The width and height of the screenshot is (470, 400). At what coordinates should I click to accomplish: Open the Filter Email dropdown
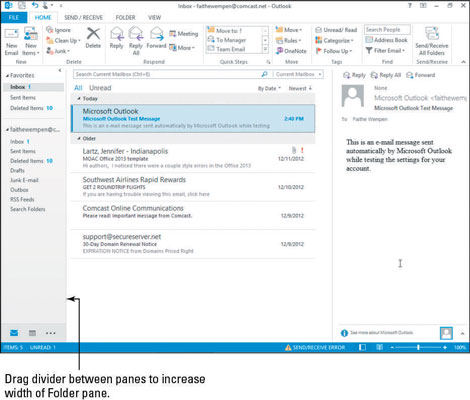pyautogui.click(x=385, y=50)
